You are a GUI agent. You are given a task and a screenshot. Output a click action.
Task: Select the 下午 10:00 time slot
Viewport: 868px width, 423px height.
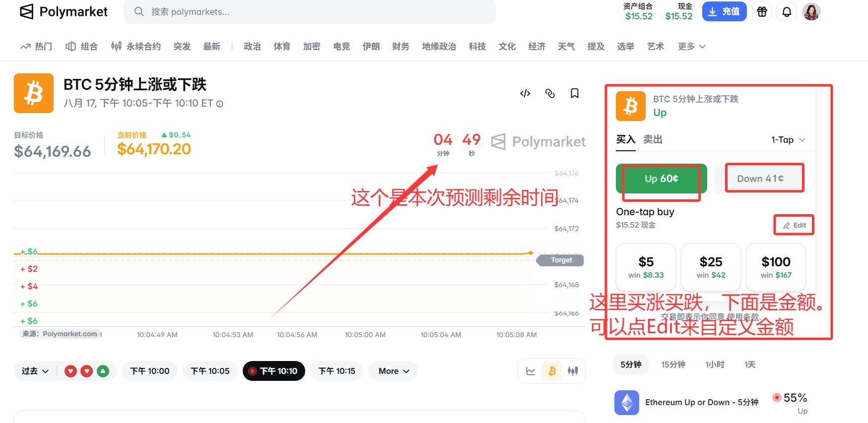(x=150, y=371)
